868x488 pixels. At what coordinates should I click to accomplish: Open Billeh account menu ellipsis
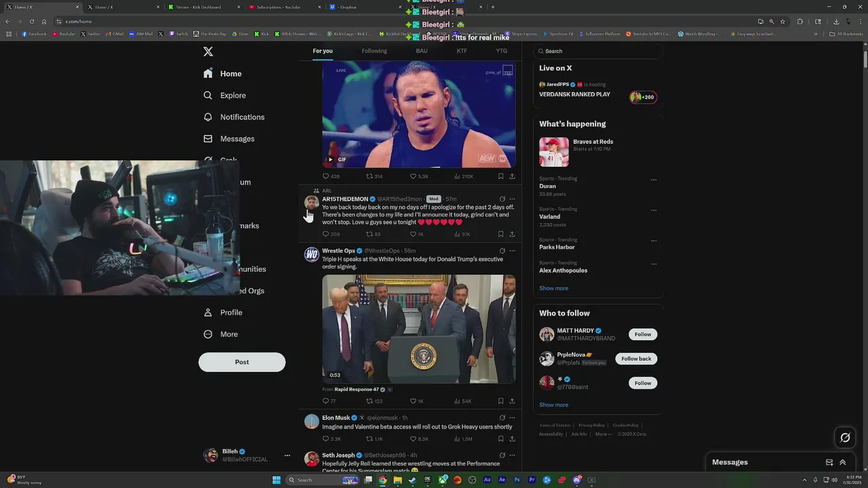pos(287,455)
